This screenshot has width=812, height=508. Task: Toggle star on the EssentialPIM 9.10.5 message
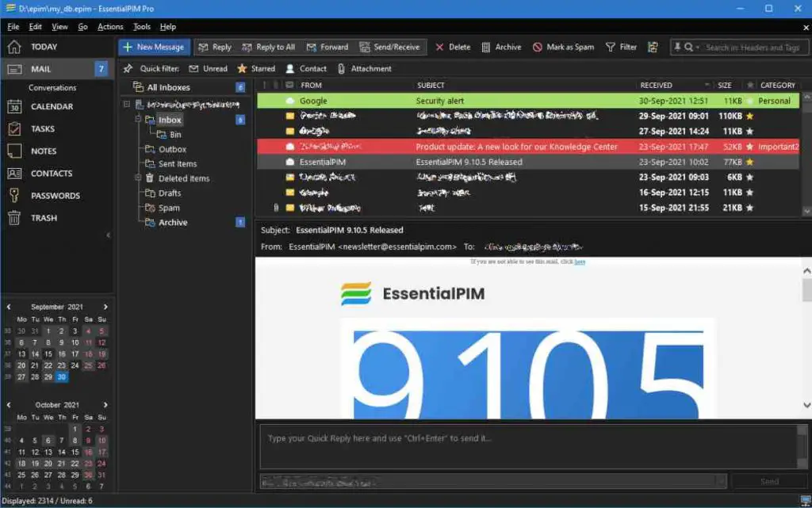(749, 162)
